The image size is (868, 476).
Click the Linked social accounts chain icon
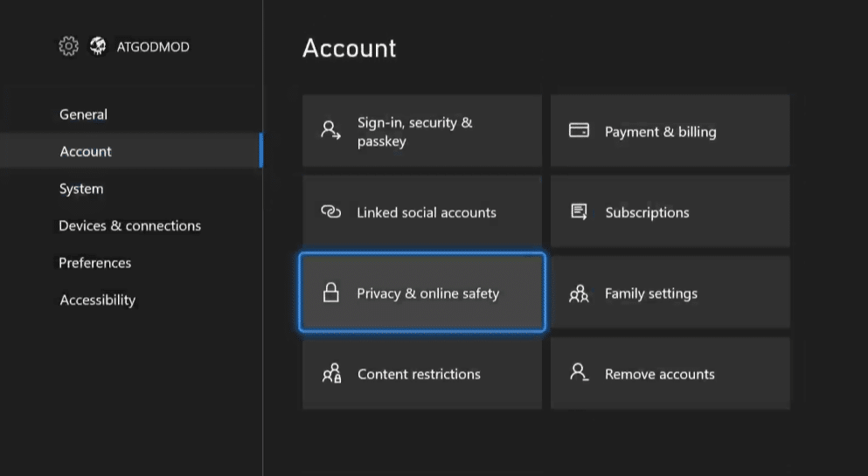(331, 211)
